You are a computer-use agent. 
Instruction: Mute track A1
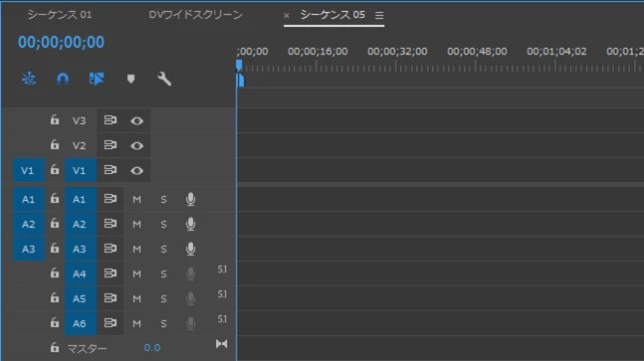(x=136, y=200)
